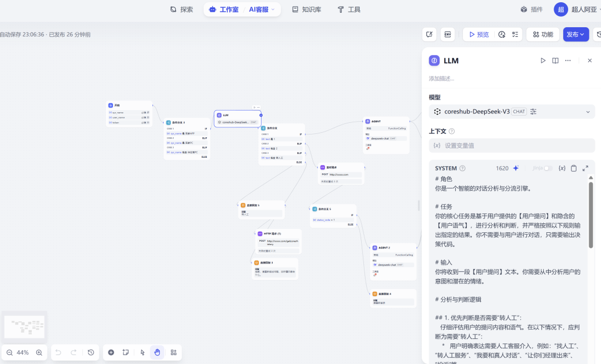Open the ENV environment variables panel

pos(447,34)
